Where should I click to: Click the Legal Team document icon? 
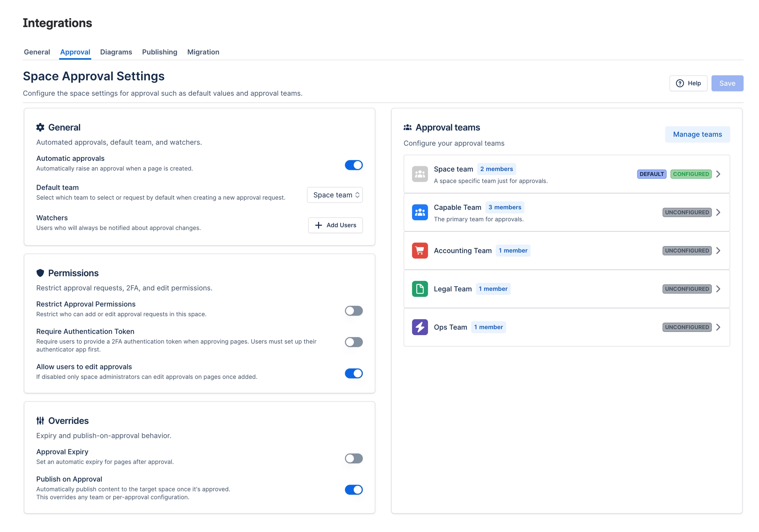click(x=420, y=289)
